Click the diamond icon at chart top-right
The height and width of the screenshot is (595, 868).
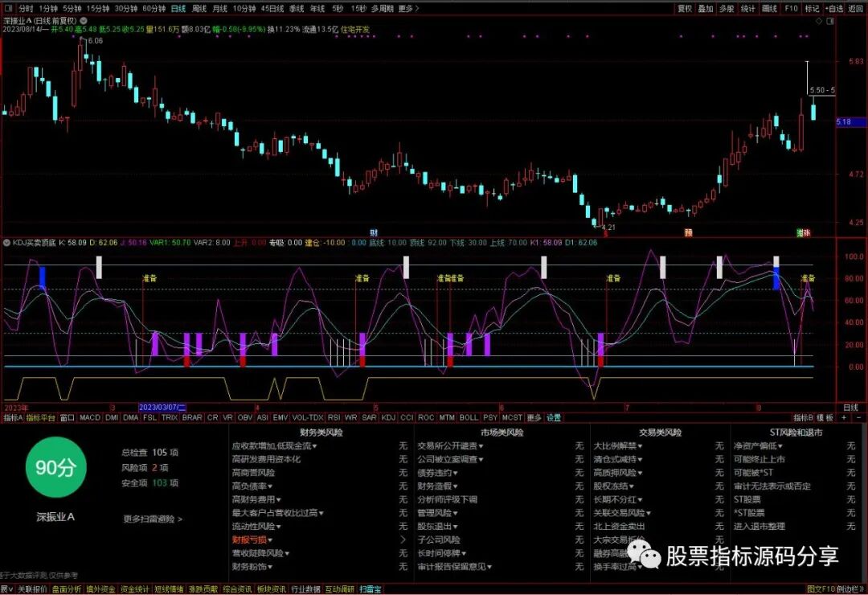click(819, 21)
